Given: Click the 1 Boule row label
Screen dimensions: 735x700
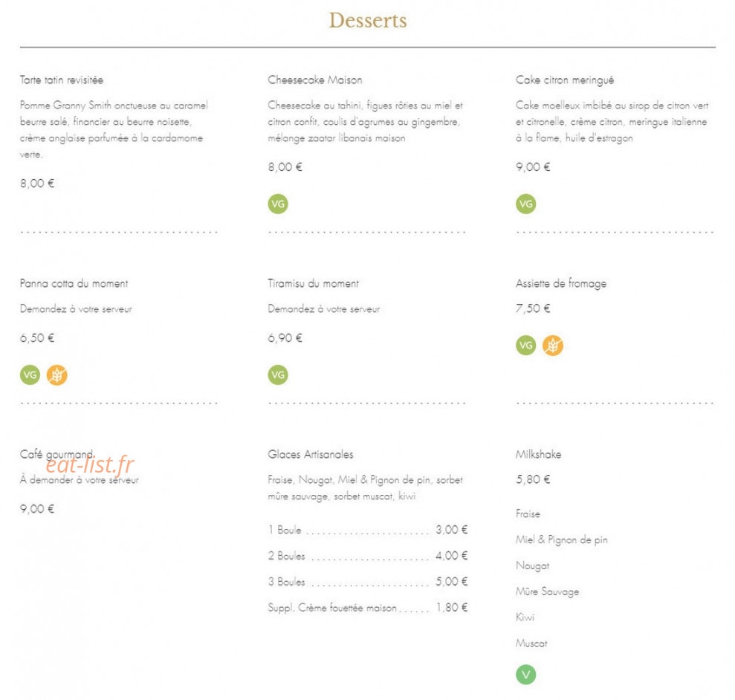Looking at the screenshot, I should [x=285, y=531].
